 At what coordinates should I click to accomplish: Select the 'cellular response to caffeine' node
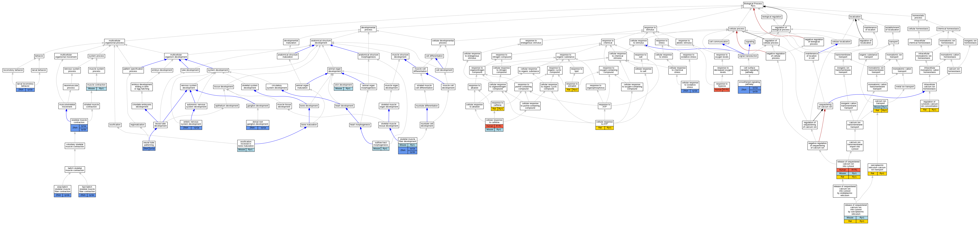494,125
